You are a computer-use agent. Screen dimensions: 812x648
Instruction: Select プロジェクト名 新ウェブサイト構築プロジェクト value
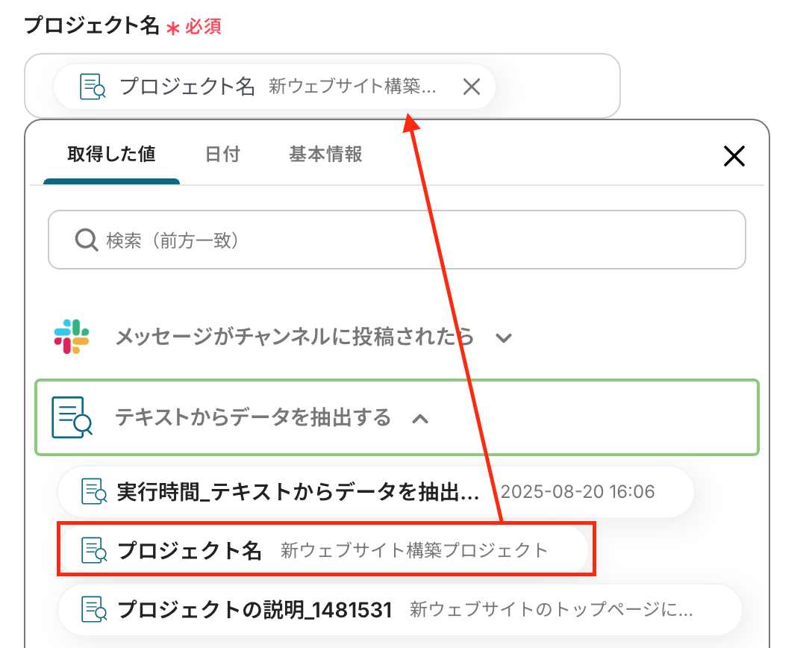(x=328, y=551)
